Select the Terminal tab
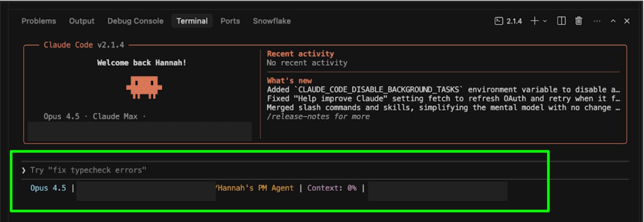This screenshot has width=644, height=222. coord(192,21)
